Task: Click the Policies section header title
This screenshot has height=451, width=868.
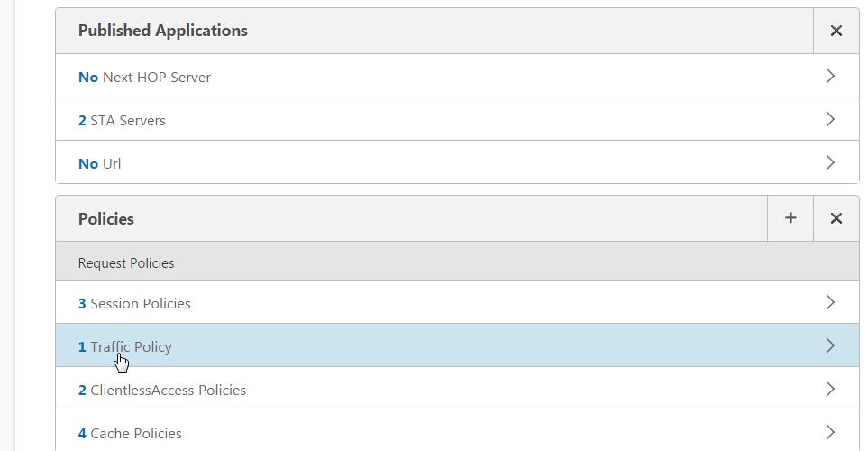Action: [x=105, y=219]
